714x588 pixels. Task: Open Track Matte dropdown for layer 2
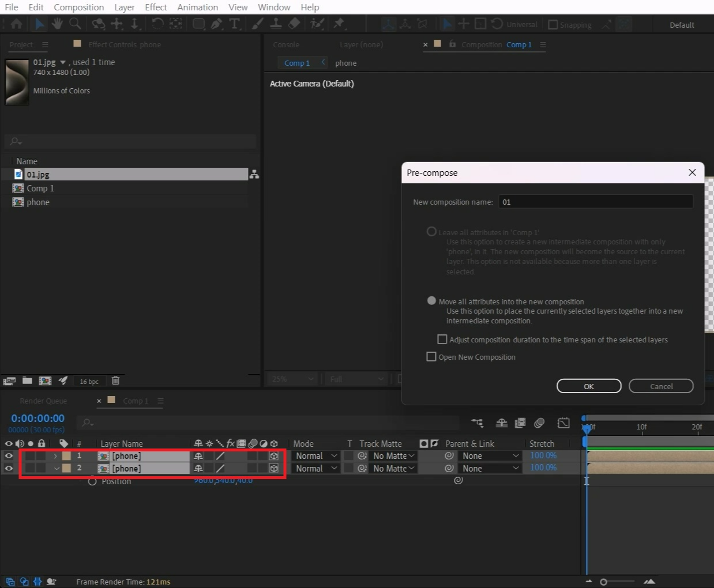(x=393, y=468)
